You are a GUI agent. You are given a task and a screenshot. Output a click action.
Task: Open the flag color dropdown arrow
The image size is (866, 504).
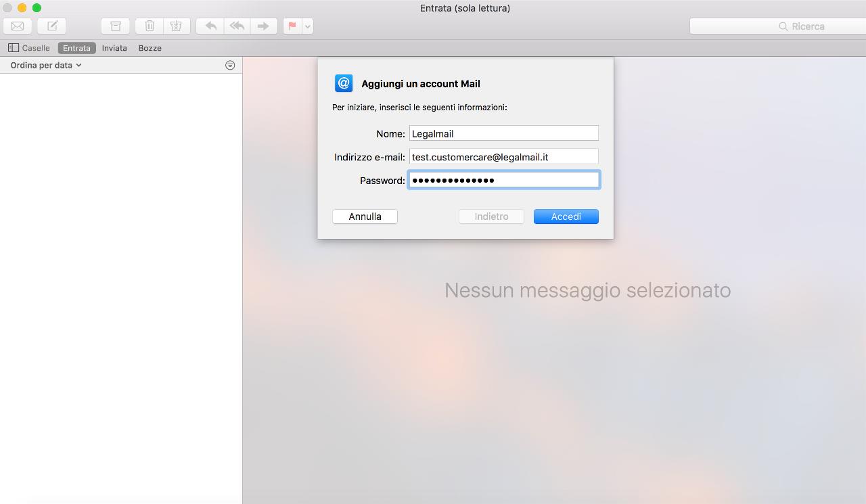coord(308,26)
